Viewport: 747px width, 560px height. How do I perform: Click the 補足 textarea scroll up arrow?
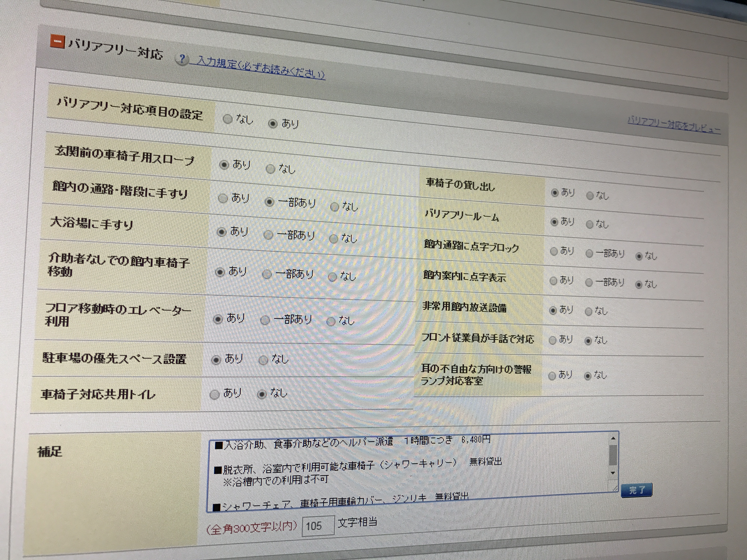pos(613,438)
